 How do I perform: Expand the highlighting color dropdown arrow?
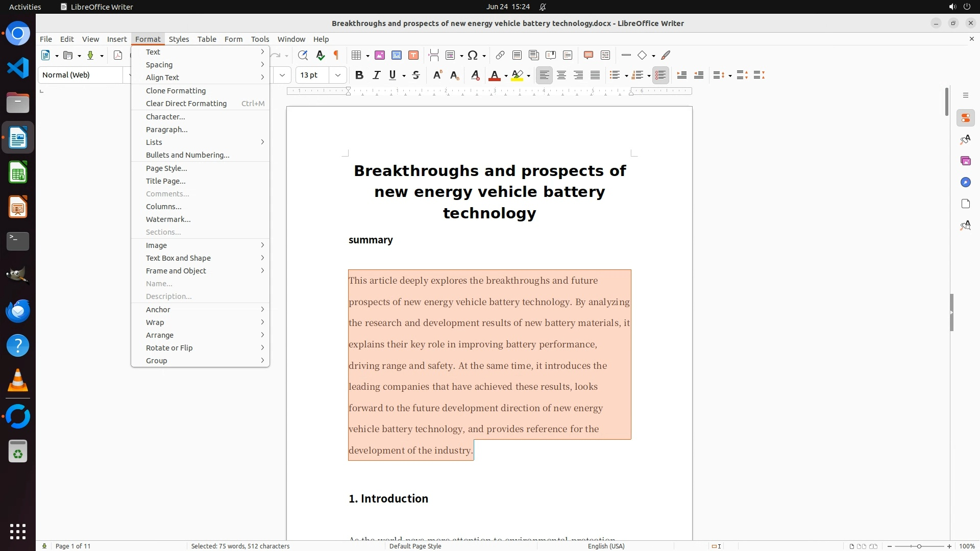pyautogui.click(x=529, y=76)
